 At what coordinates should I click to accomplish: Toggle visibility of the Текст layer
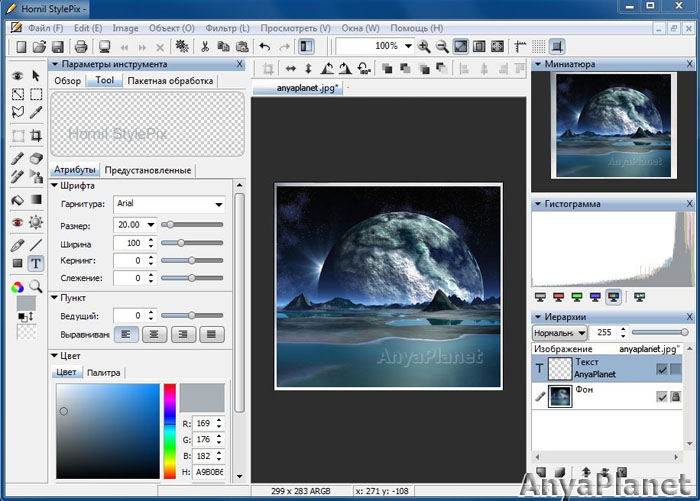[x=662, y=369]
